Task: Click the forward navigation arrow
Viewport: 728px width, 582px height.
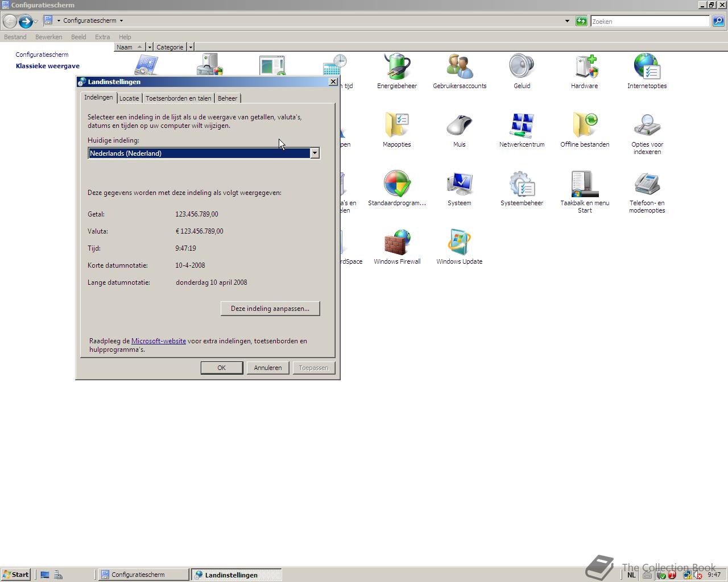Action: coord(25,22)
